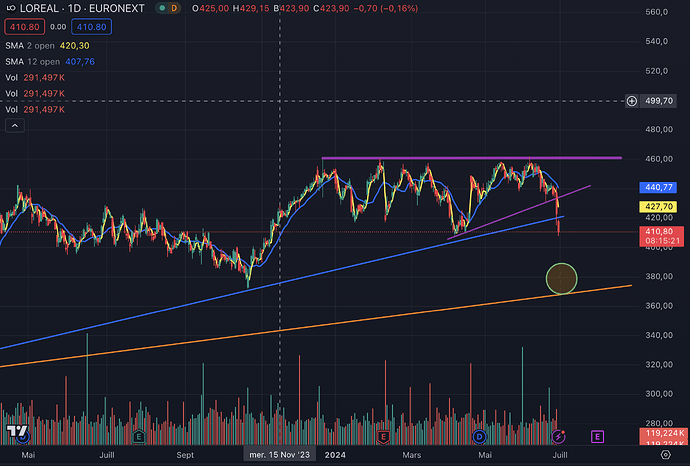
Task: Click the red E earnings marker
Action: pos(383,437)
